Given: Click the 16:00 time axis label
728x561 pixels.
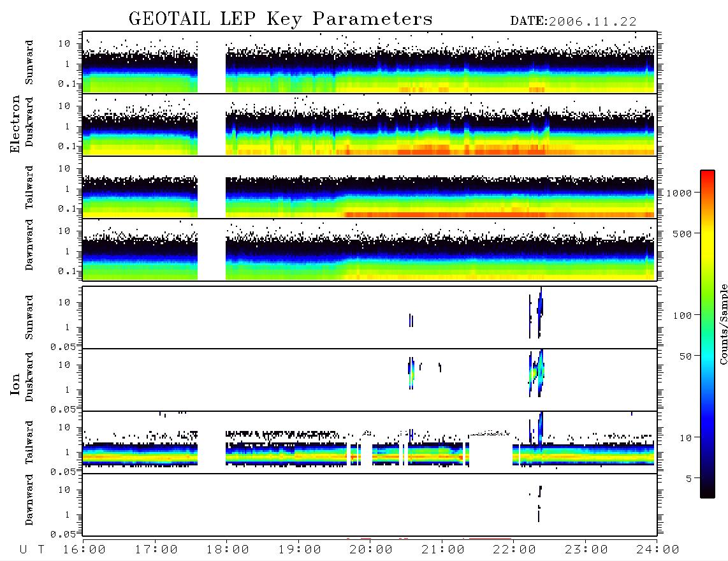Looking at the screenshot, I should (84, 550).
